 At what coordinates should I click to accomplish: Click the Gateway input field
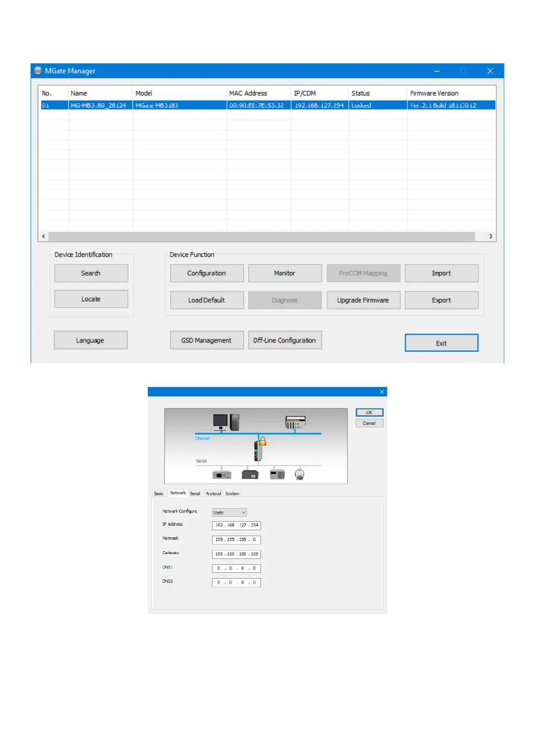pyautogui.click(x=236, y=554)
